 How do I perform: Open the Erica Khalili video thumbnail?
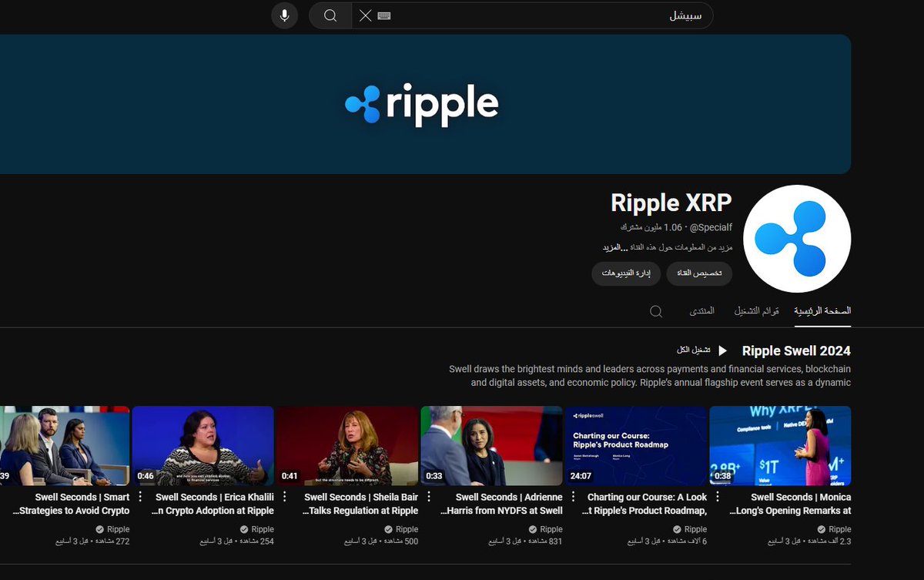(x=203, y=446)
